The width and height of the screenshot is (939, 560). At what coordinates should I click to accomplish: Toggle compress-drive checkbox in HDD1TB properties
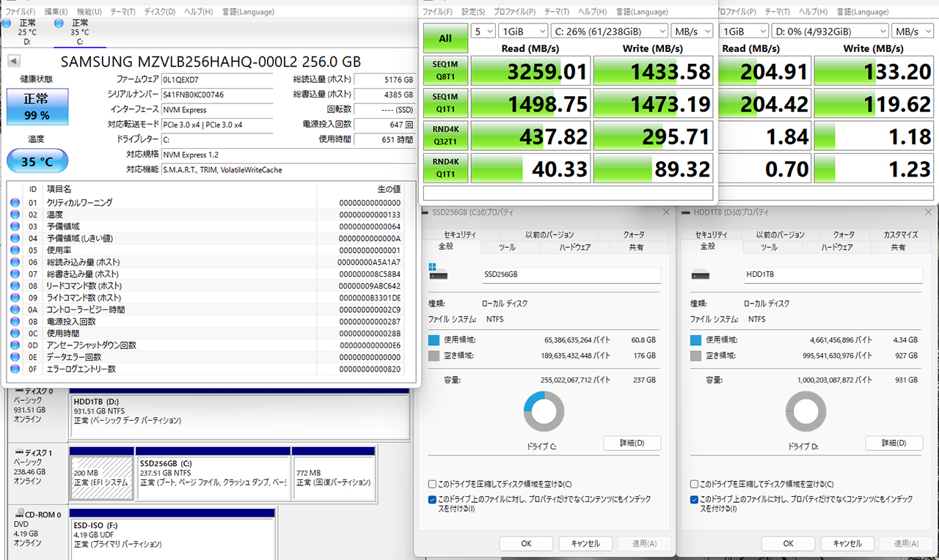click(695, 485)
